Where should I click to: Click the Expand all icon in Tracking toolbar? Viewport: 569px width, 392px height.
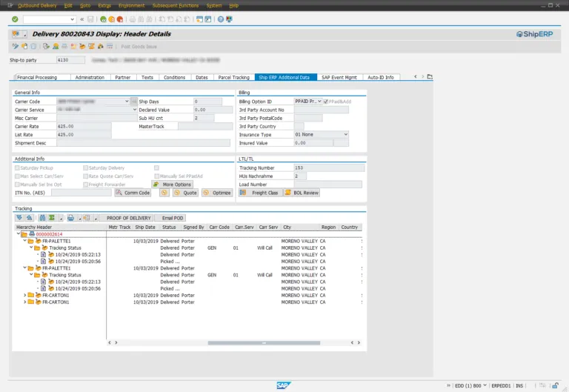[19, 218]
